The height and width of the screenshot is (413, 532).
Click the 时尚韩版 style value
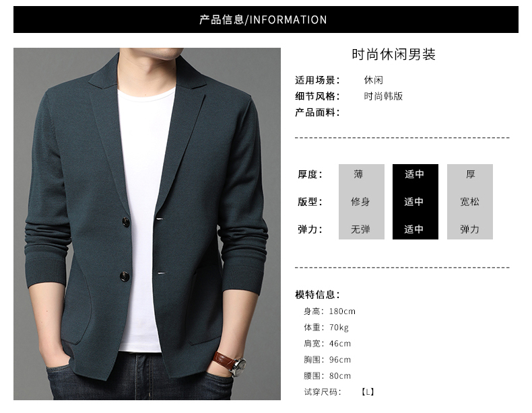click(x=383, y=96)
